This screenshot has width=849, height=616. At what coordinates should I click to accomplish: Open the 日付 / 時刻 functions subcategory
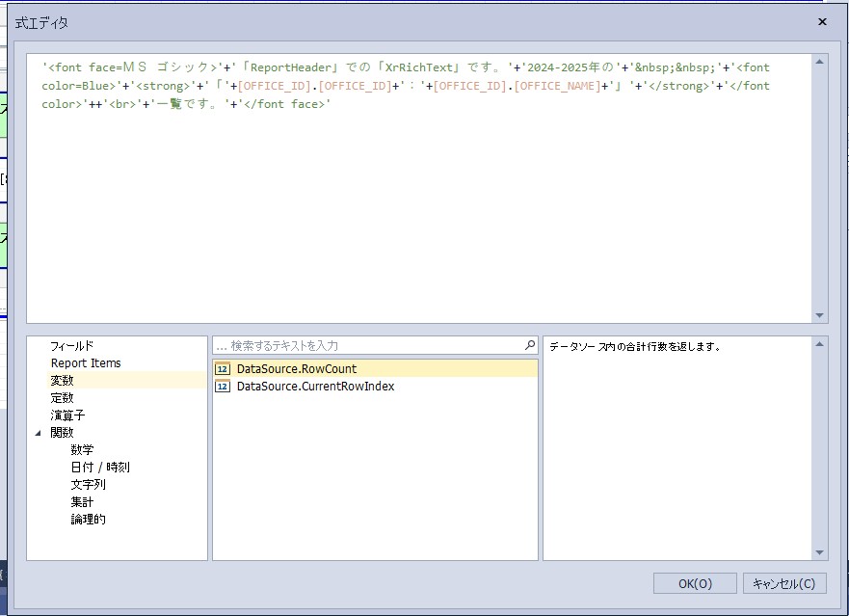click(99, 468)
